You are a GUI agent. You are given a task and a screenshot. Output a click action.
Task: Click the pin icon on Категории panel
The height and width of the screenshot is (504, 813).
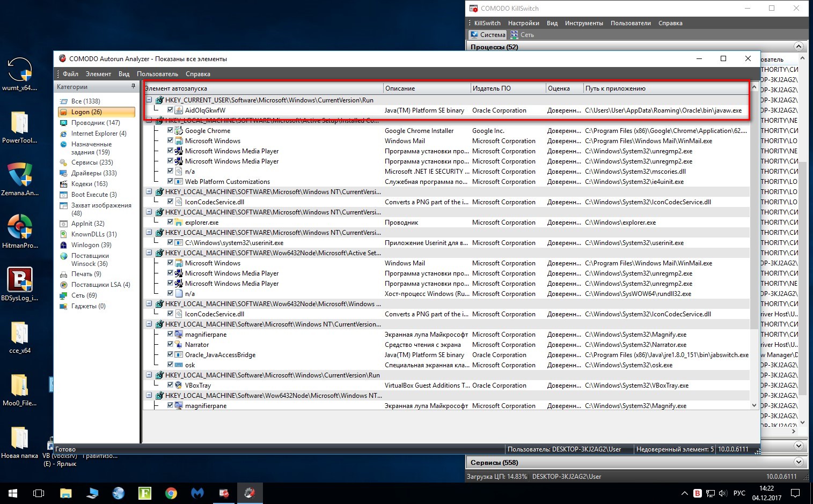click(133, 86)
